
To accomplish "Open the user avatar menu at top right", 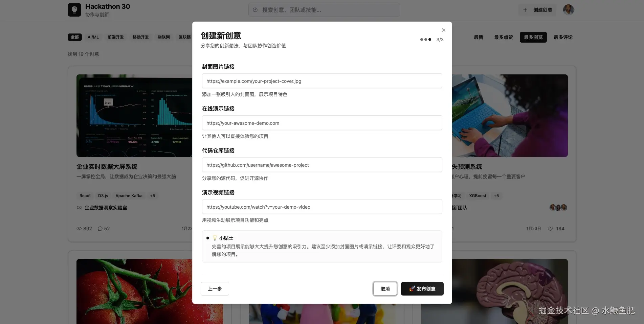I will tap(568, 9).
